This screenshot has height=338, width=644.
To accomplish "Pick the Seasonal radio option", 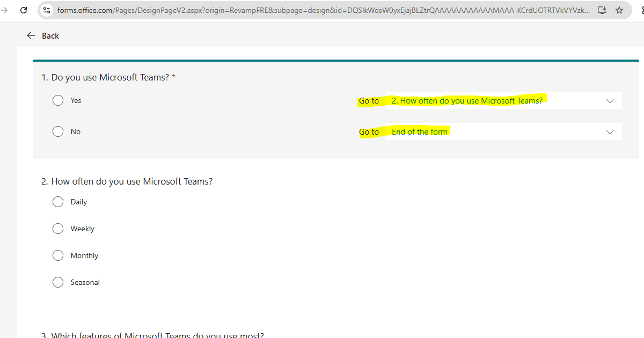I will point(58,282).
